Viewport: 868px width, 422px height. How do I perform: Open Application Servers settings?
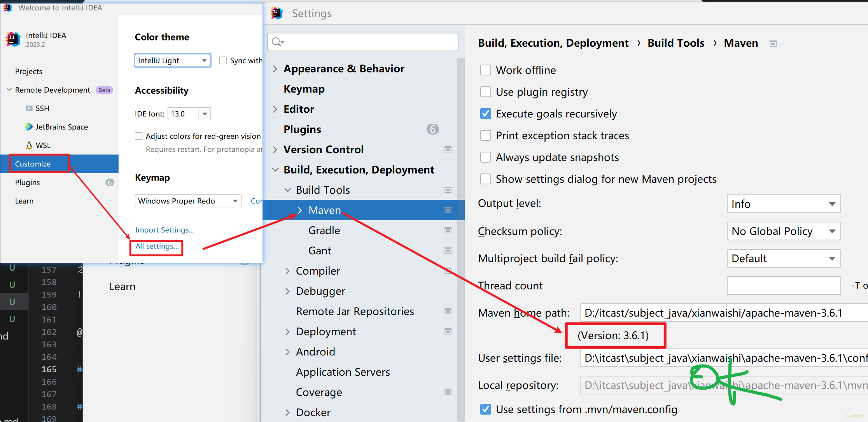(343, 372)
